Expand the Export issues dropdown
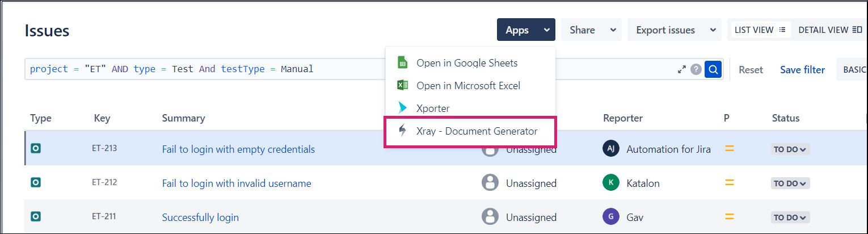The width and height of the screenshot is (868, 234). coord(673,30)
